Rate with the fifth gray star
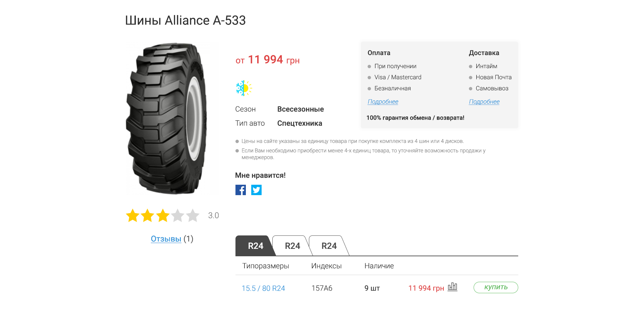Viewport: 644px width, 310px height. (x=193, y=216)
